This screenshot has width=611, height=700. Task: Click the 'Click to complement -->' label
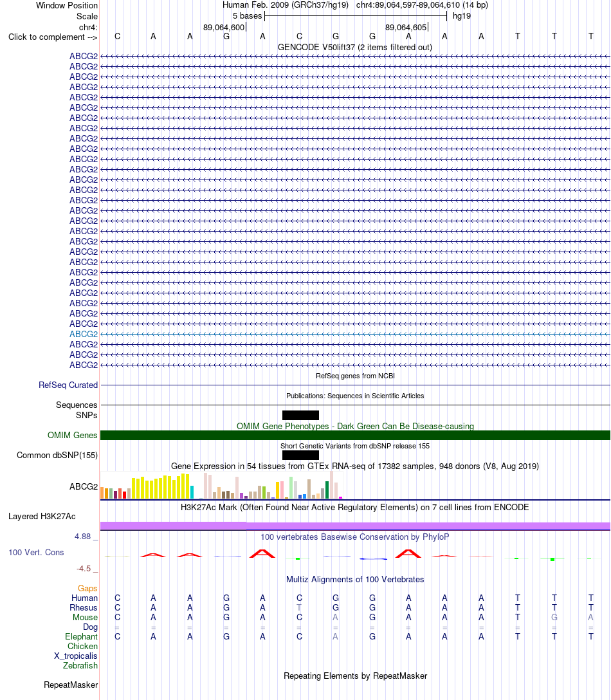tap(53, 37)
